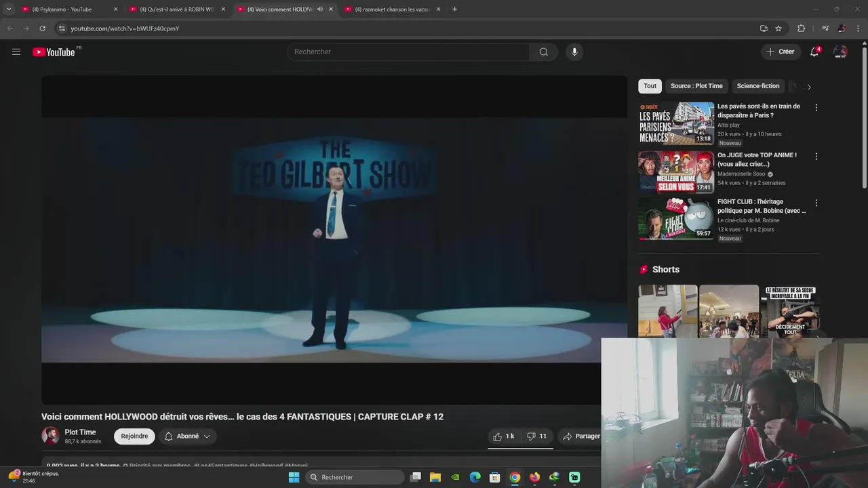Open the Décidément tout short
Image resolution: width=868 pixels, height=488 pixels.
click(790, 311)
